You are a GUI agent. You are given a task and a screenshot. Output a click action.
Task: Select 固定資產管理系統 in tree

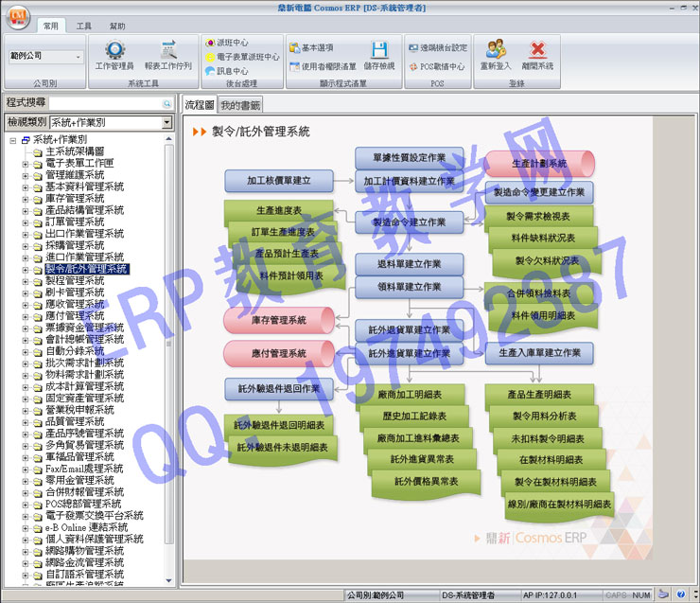[x=84, y=399]
